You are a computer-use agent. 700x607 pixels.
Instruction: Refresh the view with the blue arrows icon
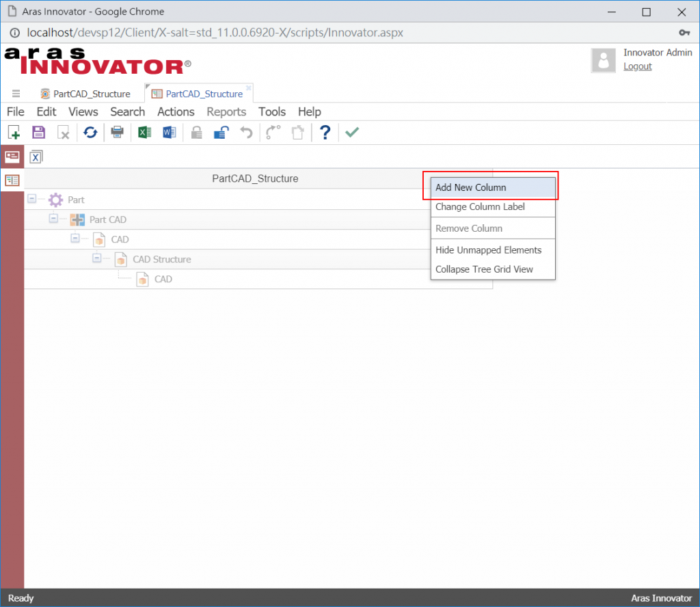point(90,132)
